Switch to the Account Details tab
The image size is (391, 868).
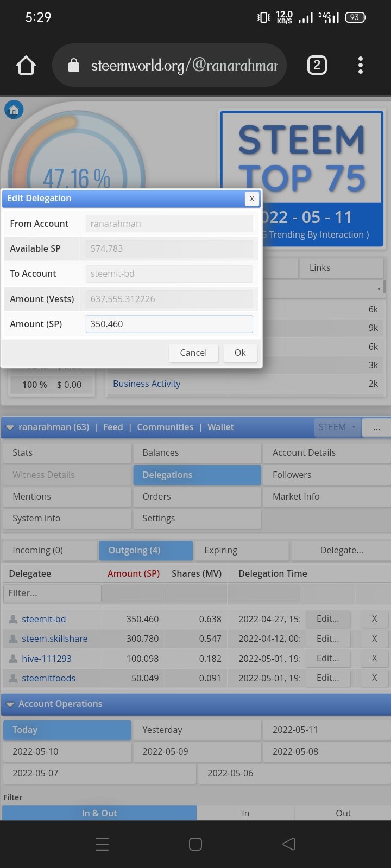click(x=327, y=452)
